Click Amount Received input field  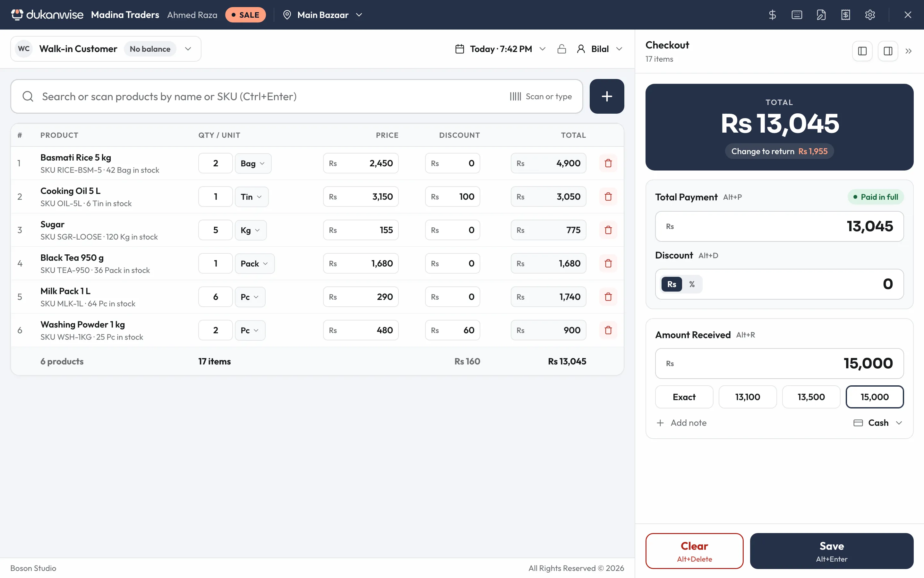(779, 363)
